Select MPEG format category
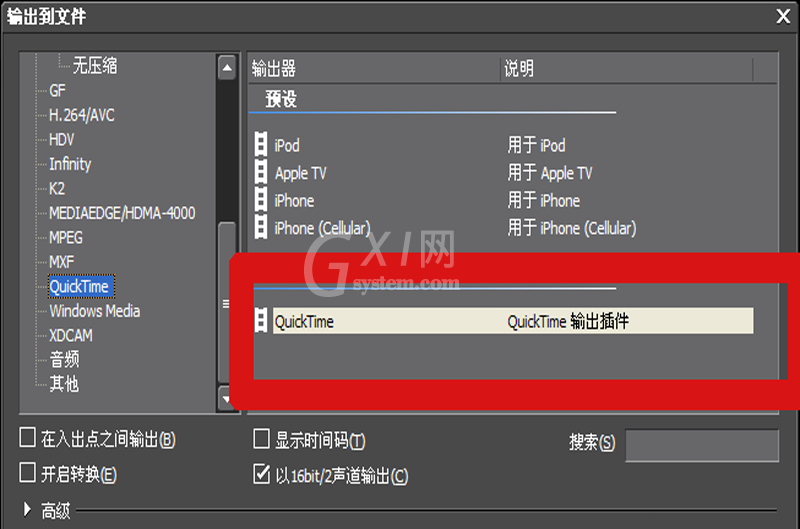Screen dimensions: 800x529 [x=66, y=238]
